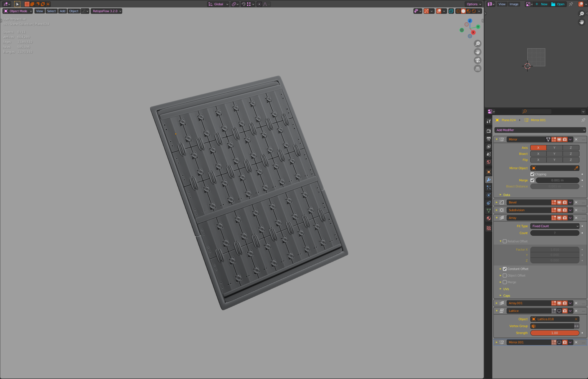Open the Select menu in viewport header
The height and width of the screenshot is (379, 588).
(51, 11)
